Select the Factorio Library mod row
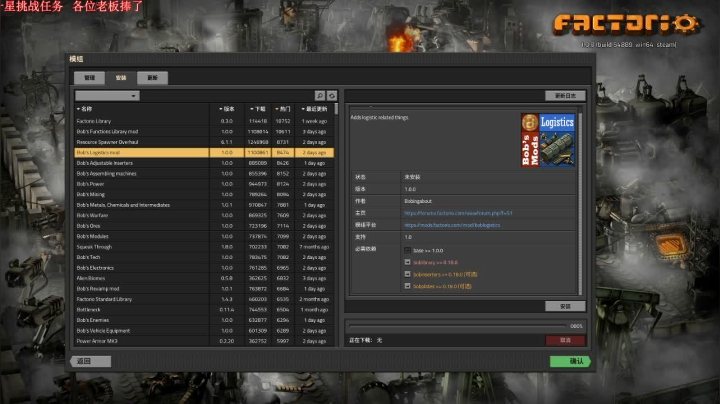This screenshot has height=404, width=720. (204, 121)
